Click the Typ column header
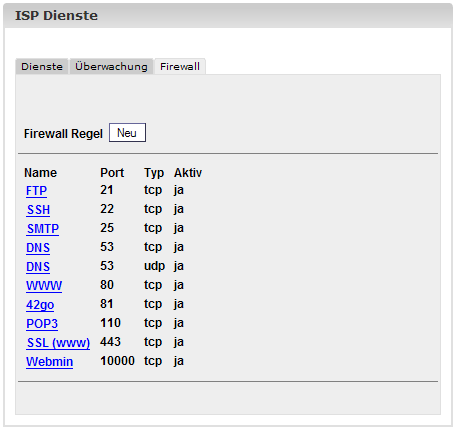Screen dimensions: 455x430 (154, 173)
